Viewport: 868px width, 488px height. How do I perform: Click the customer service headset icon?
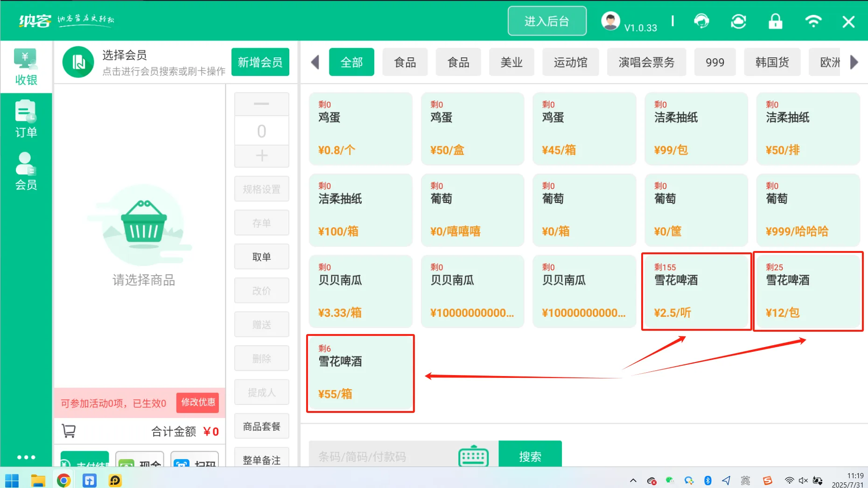701,21
